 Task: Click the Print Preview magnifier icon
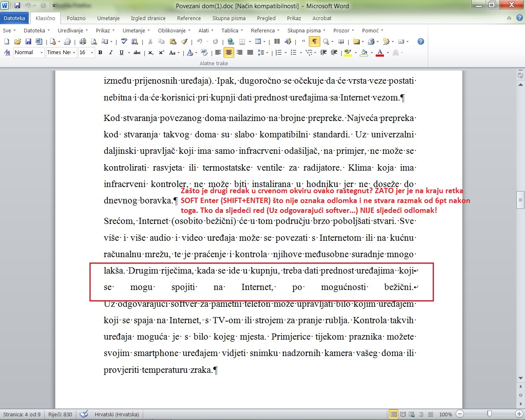click(94, 41)
